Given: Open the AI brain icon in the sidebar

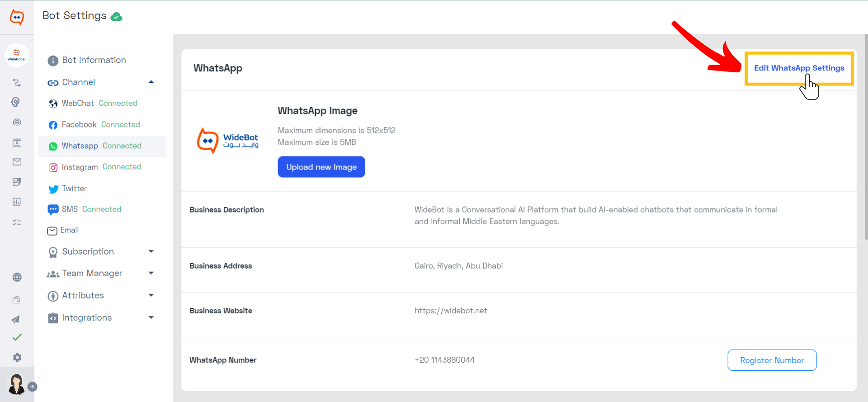Looking at the screenshot, I should click(x=16, y=102).
